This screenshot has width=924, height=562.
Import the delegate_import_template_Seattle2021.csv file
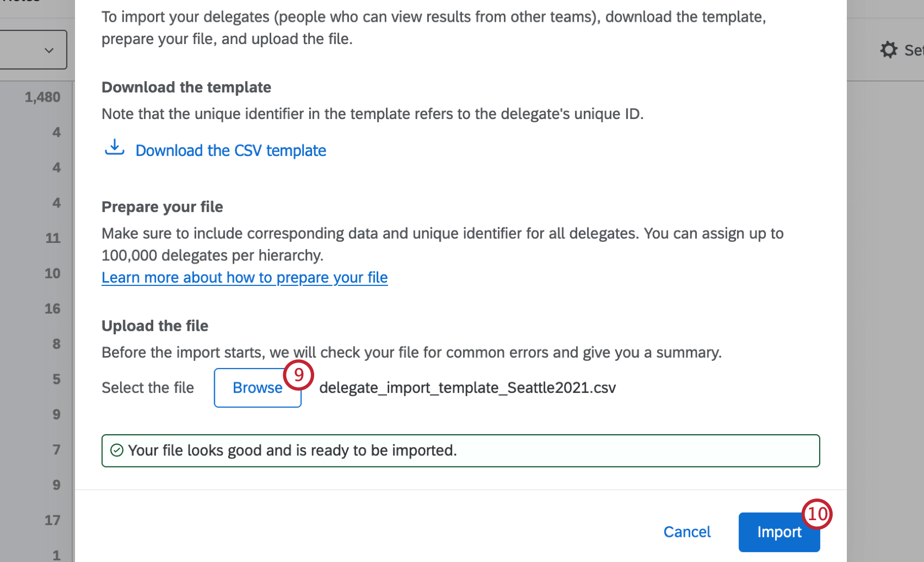tap(779, 532)
